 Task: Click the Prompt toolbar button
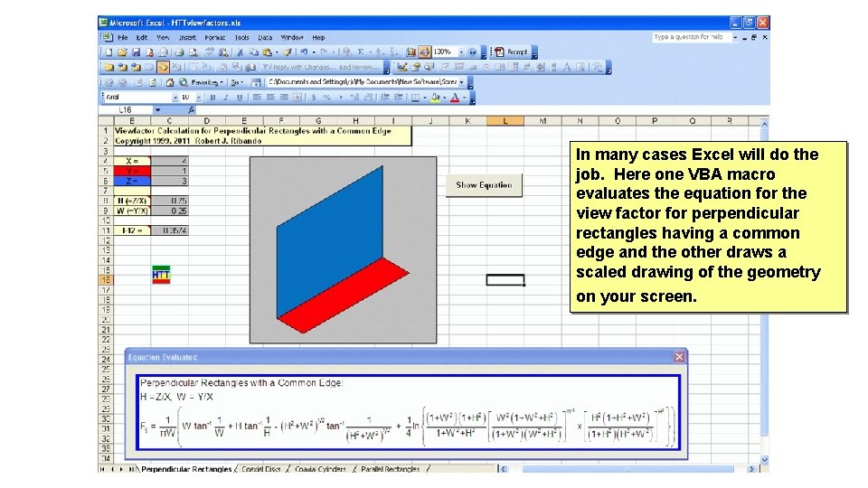(x=512, y=52)
